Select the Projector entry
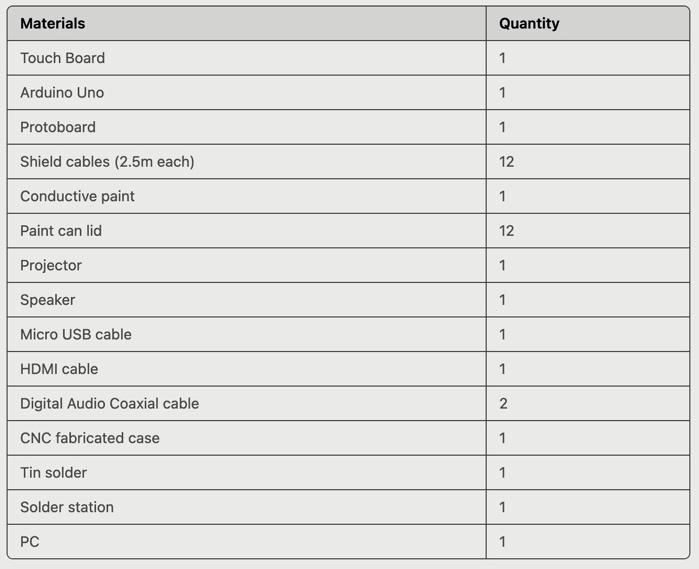 [51, 265]
